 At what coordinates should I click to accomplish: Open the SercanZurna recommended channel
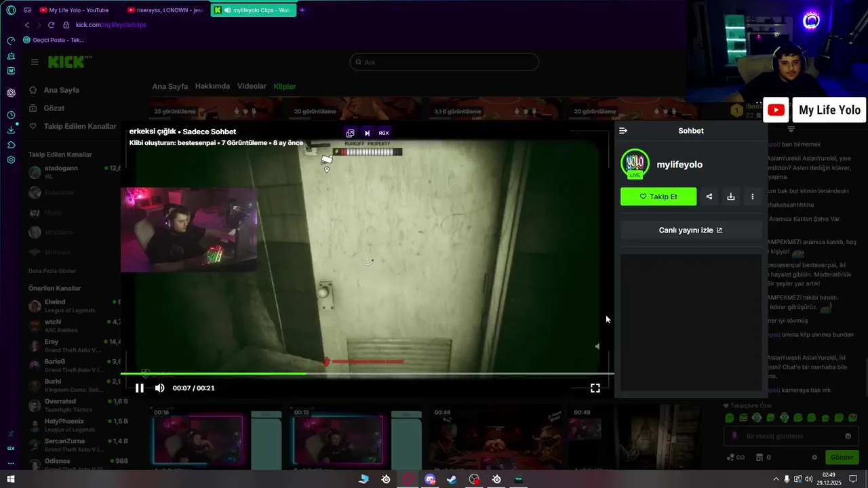(75, 445)
